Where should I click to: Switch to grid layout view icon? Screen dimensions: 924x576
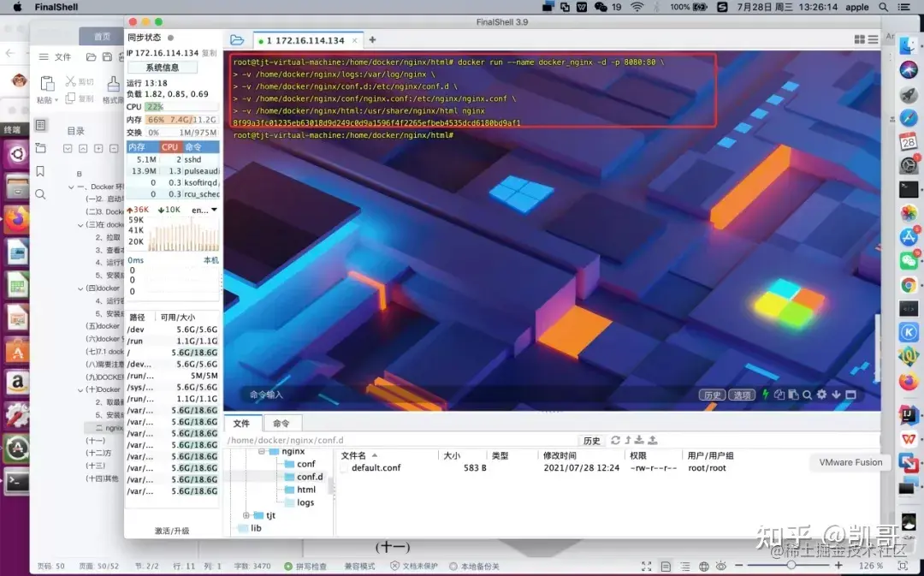(x=859, y=39)
